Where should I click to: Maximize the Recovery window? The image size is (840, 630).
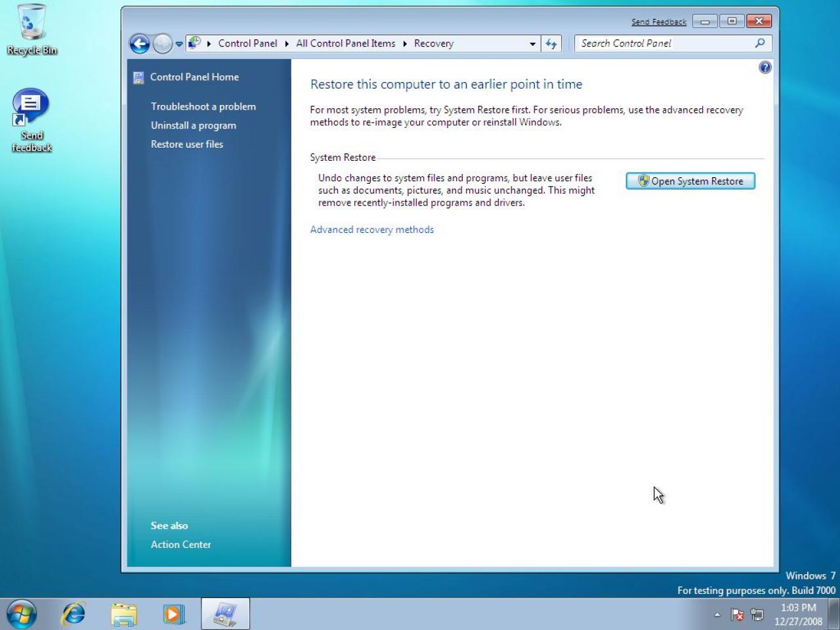pos(732,22)
